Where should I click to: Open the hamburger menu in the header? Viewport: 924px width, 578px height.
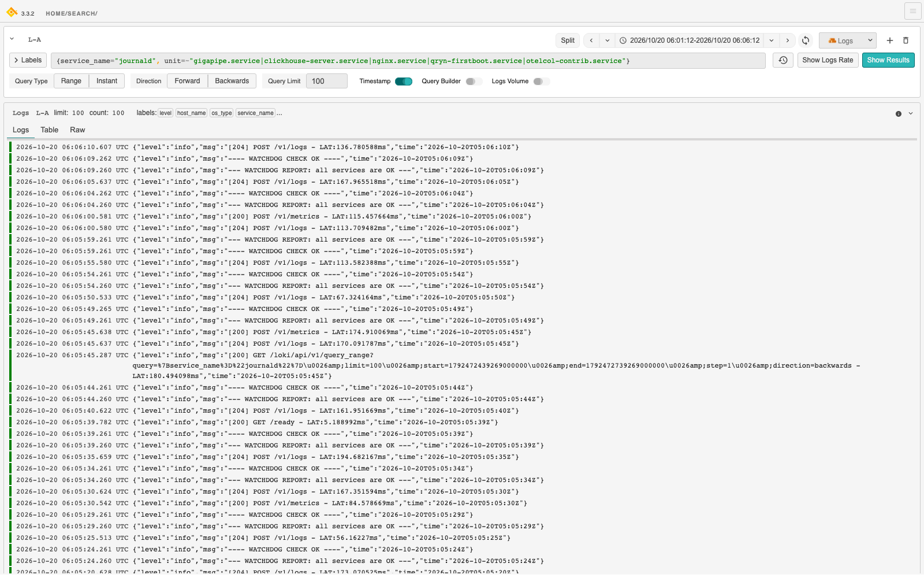pos(912,11)
